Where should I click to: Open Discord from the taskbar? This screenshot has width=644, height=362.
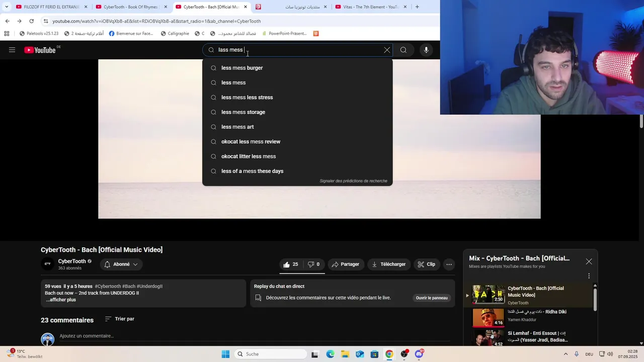coord(419,354)
